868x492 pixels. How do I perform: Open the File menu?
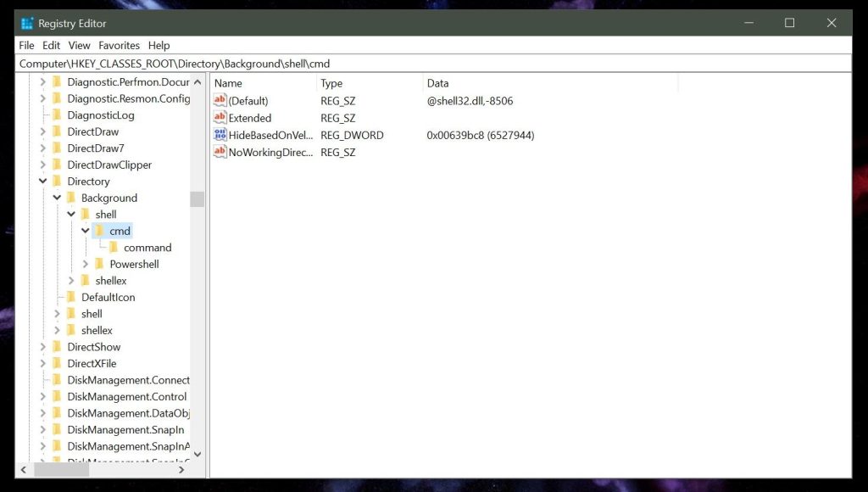(x=26, y=46)
